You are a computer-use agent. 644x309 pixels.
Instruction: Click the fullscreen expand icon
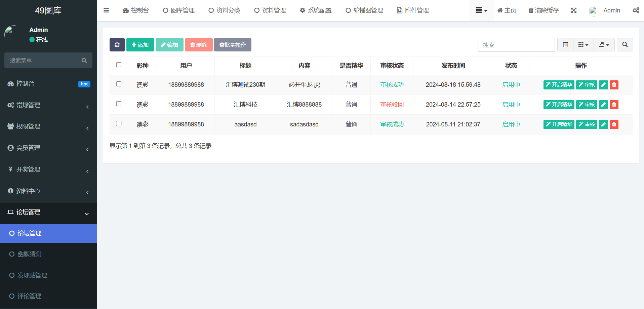pyautogui.click(x=574, y=10)
